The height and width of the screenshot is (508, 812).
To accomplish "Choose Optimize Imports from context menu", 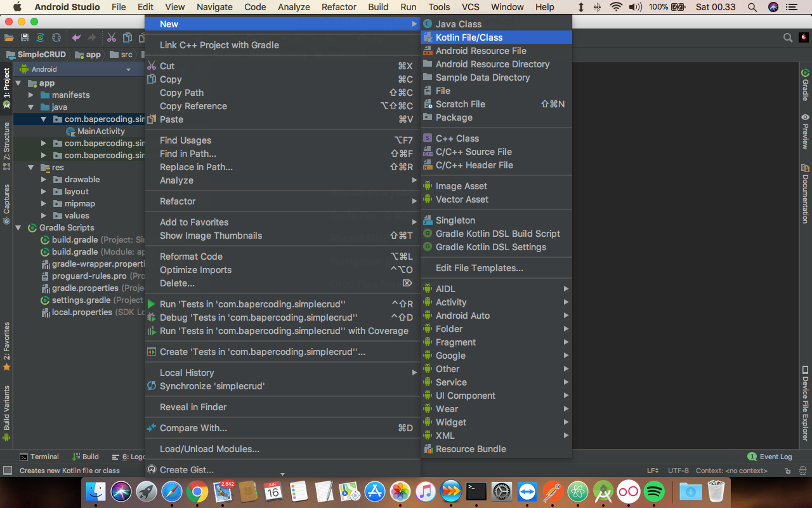I will click(282, 270).
